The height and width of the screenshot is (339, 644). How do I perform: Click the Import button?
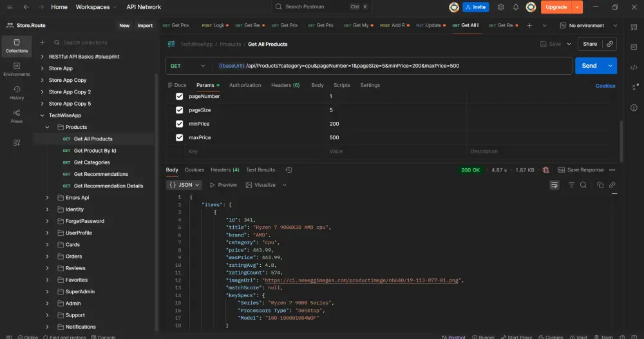[145, 26]
